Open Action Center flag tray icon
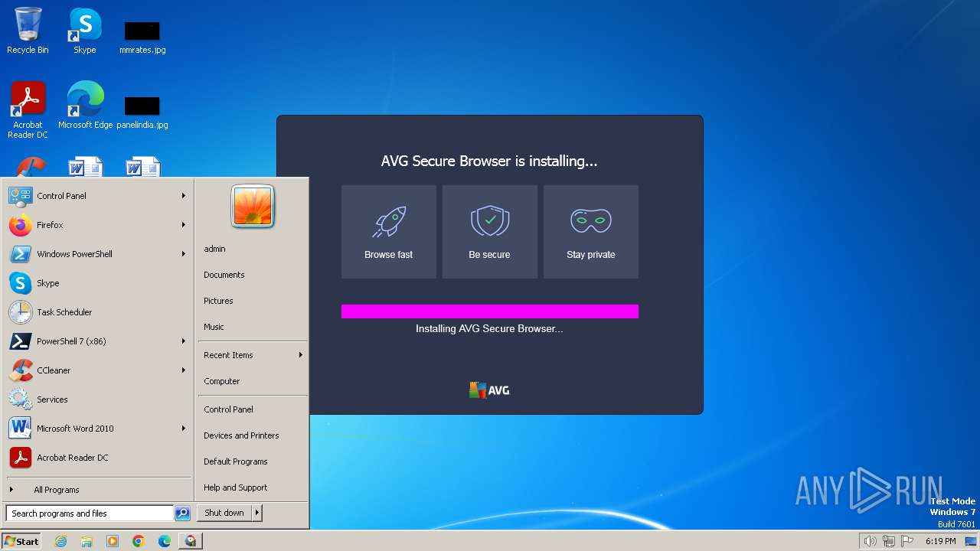The image size is (980, 551). point(908,541)
